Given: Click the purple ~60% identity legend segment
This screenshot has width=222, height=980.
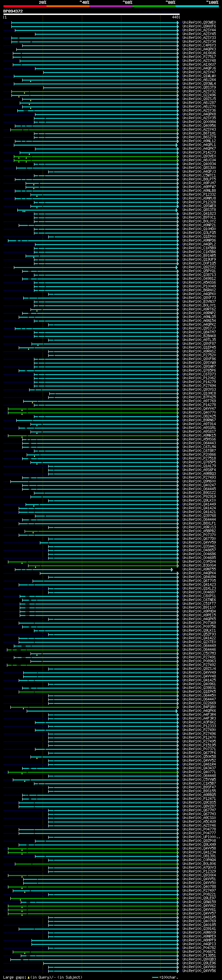Looking at the screenshot, I should [111, 6].
